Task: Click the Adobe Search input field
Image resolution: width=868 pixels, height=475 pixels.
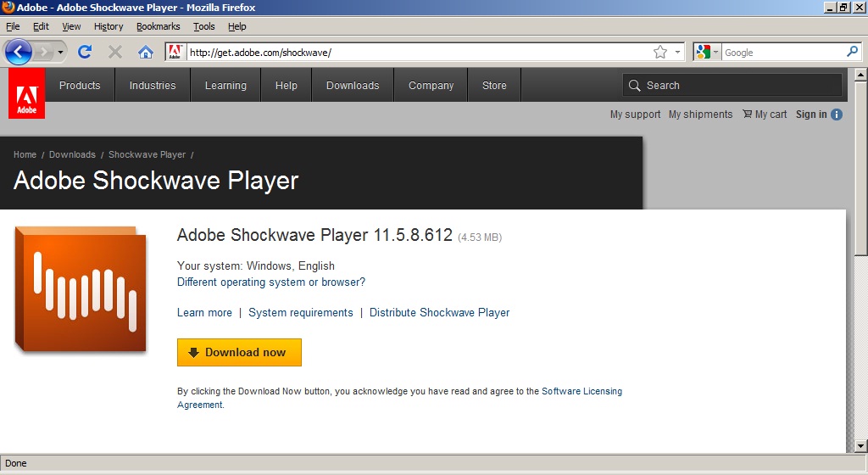Action: (732, 86)
